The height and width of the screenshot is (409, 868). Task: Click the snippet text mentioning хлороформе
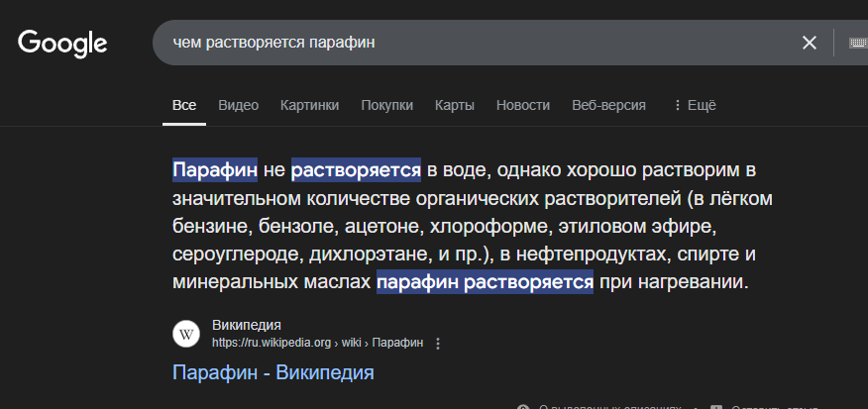(x=488, y=227)
